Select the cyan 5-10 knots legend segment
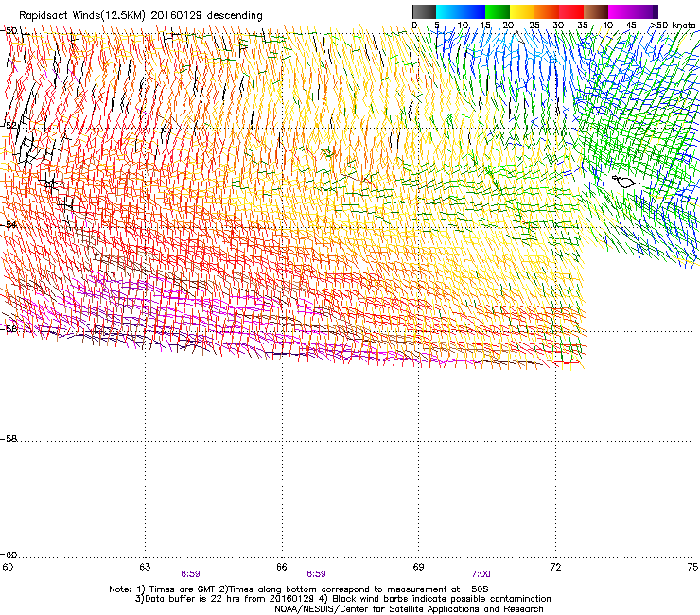The image size is (700, 615). click(448, 11)
